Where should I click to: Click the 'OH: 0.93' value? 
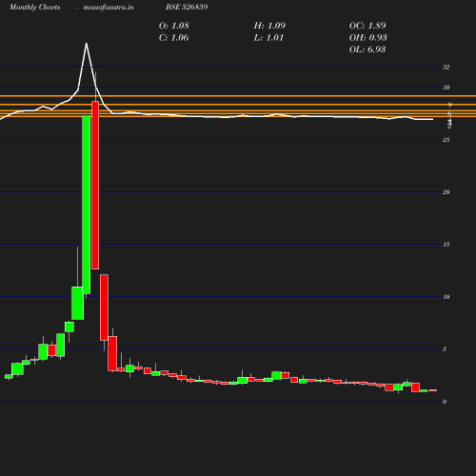tap(368, 38)
